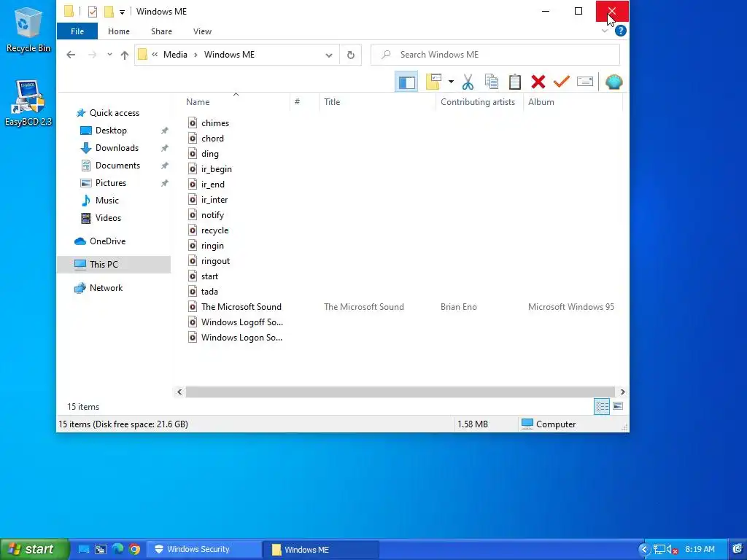Click the Rename toolbar icon
747x560 pixels.
[585, 82]
